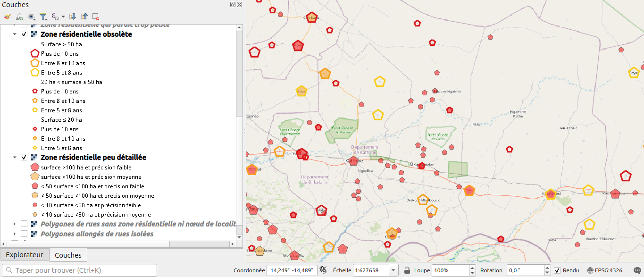Click the add group icon
The width and height of the screenshot is (644, 277).
pos(19,17)
